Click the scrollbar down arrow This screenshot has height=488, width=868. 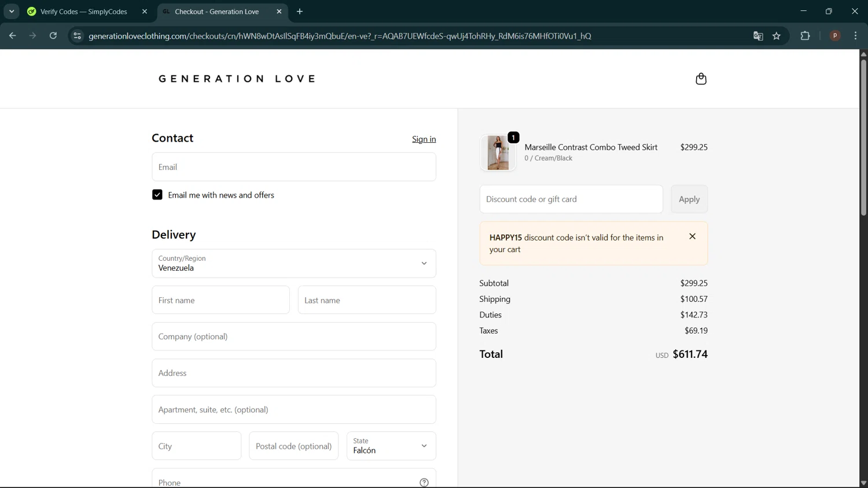click(x=863, y=483)
